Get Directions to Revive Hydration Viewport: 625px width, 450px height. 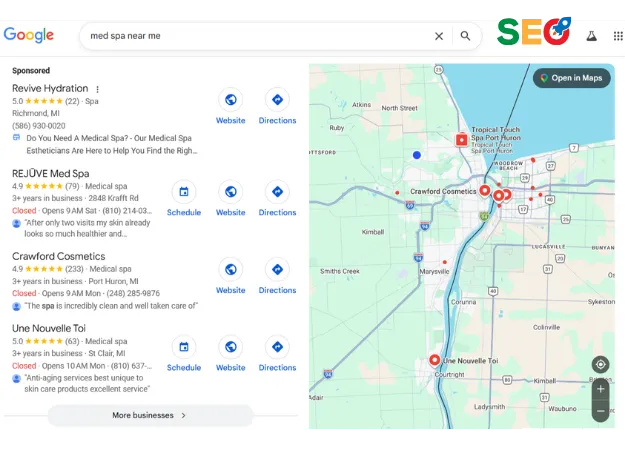pos(277,100)
